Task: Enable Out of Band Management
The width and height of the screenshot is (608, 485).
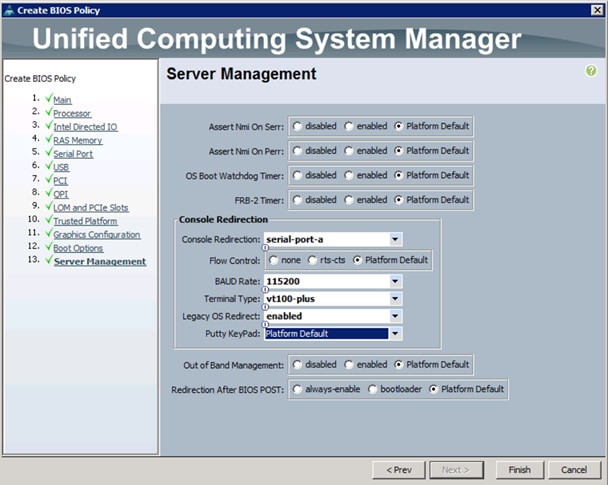Action: click(x=349, y=365)
